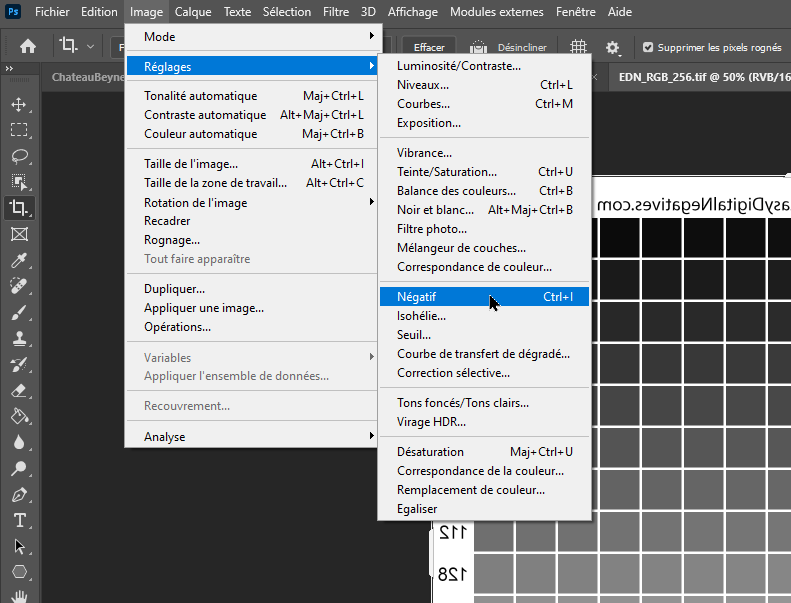The height and width of the screenshot is (603, 791).
Task: Select the Pen tool
Action: (x=19, y=495)
